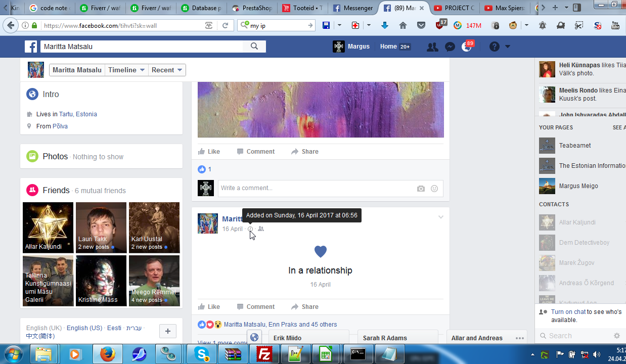Screen dimensions: 626x364
Task: Open Karl Uustal friend thumbnail
Action: (154, 227)
